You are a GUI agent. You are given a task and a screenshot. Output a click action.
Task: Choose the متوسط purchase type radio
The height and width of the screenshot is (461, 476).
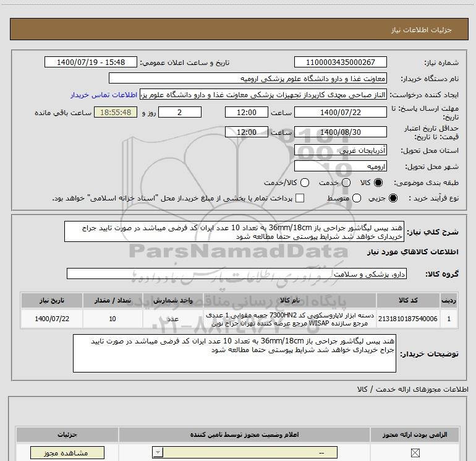357,198
